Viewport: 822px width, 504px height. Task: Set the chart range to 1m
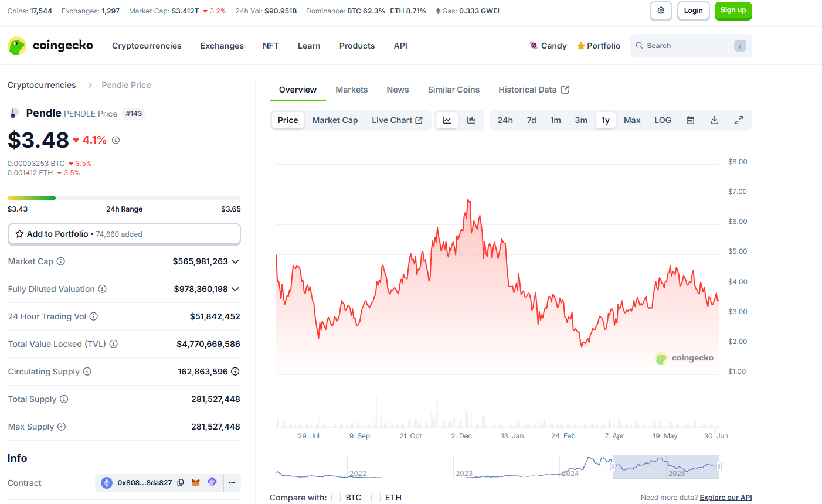tap(555, 120)
